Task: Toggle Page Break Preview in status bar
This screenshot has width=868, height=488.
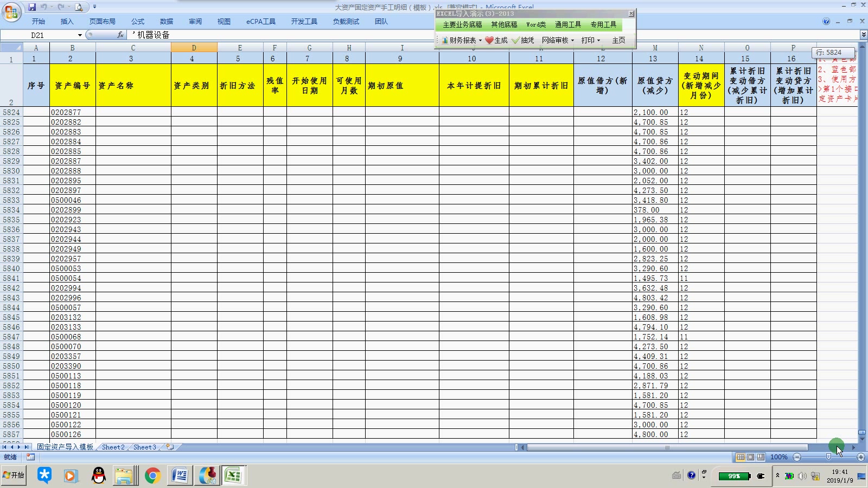Action: pos(761,457)
